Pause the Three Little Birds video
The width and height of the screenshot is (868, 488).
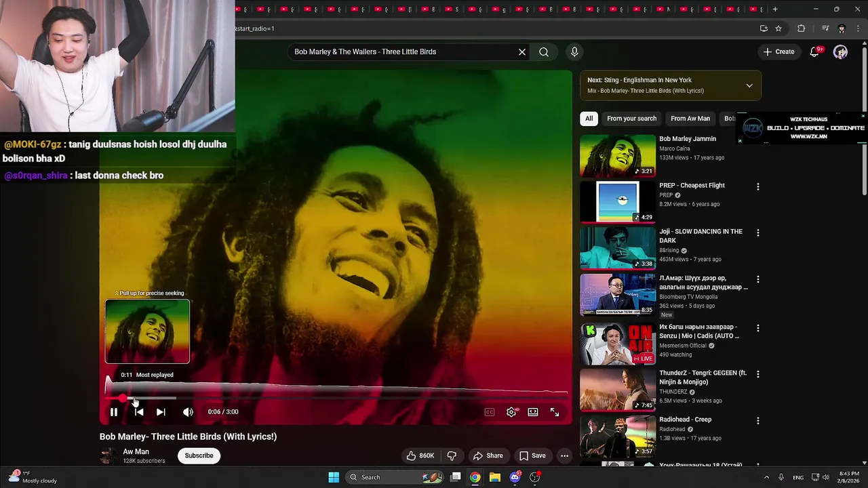(114, 412)
